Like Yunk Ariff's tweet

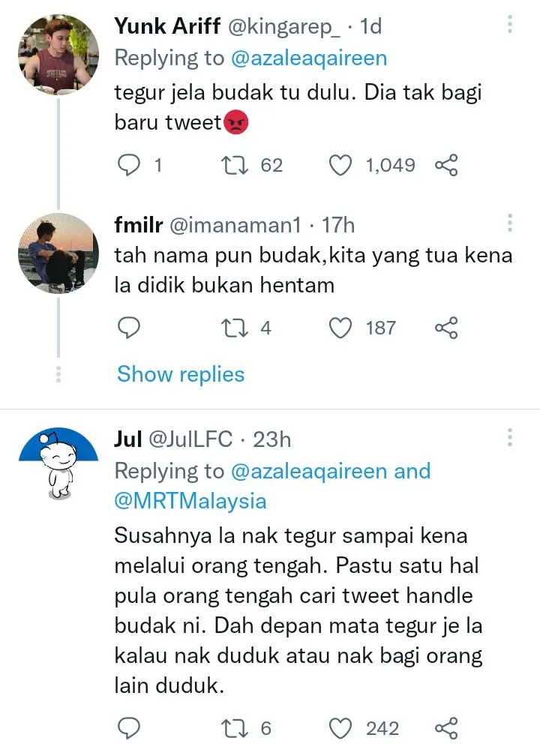pyautogui.click(x=341, y=165)
